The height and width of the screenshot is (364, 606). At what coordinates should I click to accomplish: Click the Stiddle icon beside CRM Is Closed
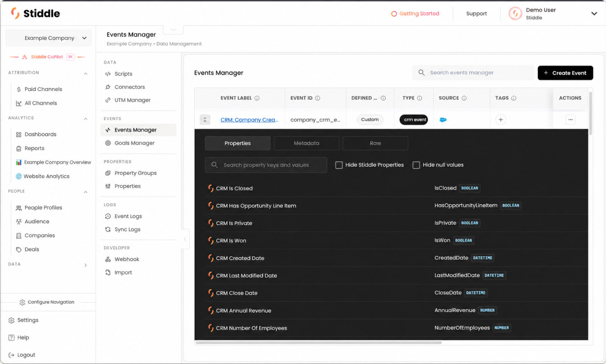click(x=211, y=188)
